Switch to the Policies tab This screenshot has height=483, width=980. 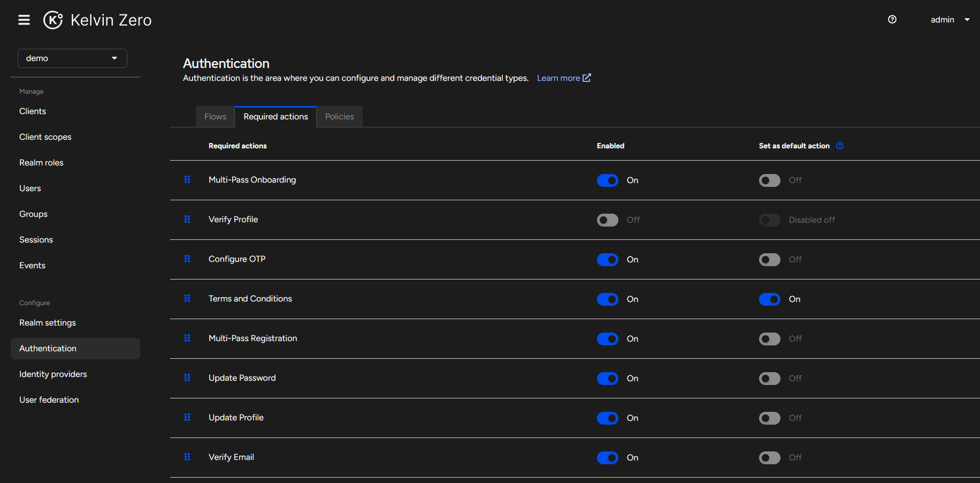click(x=339, y=117)
